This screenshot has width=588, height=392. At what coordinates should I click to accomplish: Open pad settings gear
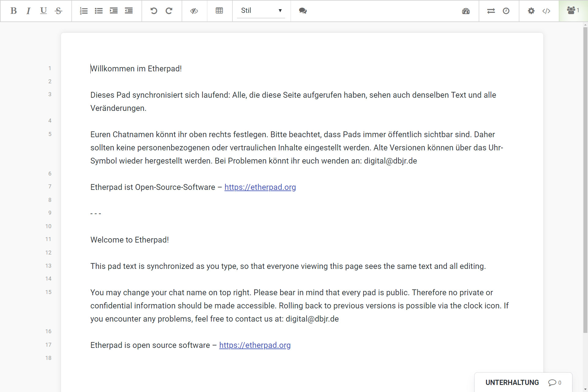(x=531, y=11)
